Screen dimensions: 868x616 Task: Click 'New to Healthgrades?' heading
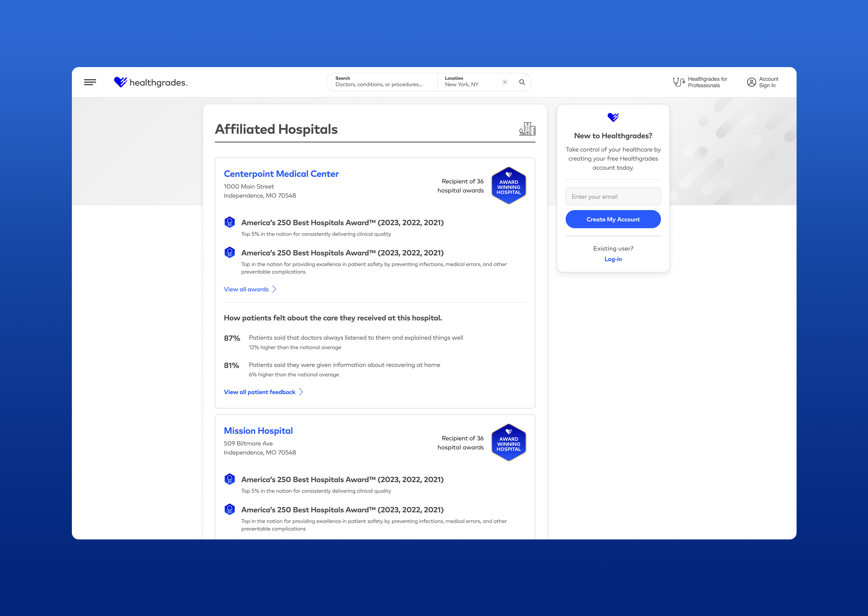613,136
